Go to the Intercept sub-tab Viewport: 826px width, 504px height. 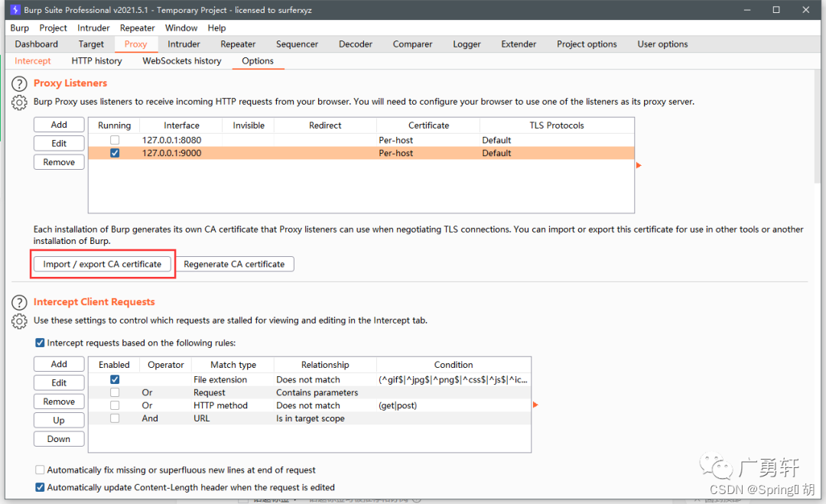click(x=33, y=61)
